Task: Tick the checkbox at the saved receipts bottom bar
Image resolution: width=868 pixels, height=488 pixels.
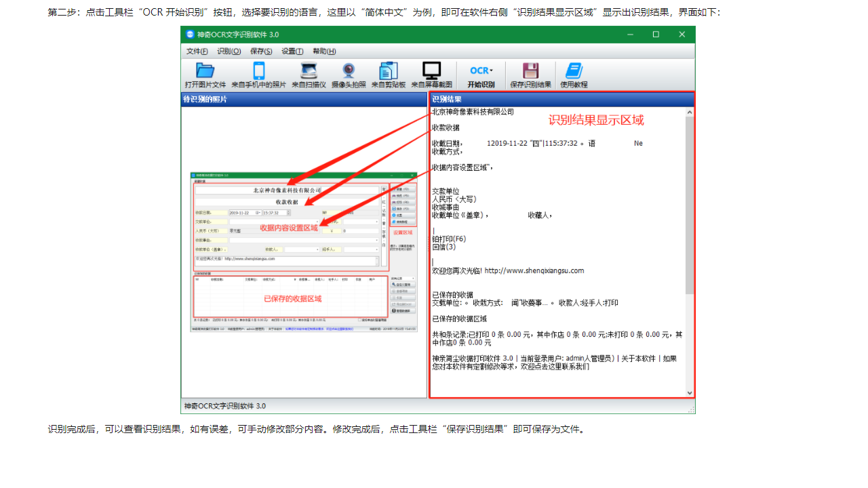Action: (359, 319)
